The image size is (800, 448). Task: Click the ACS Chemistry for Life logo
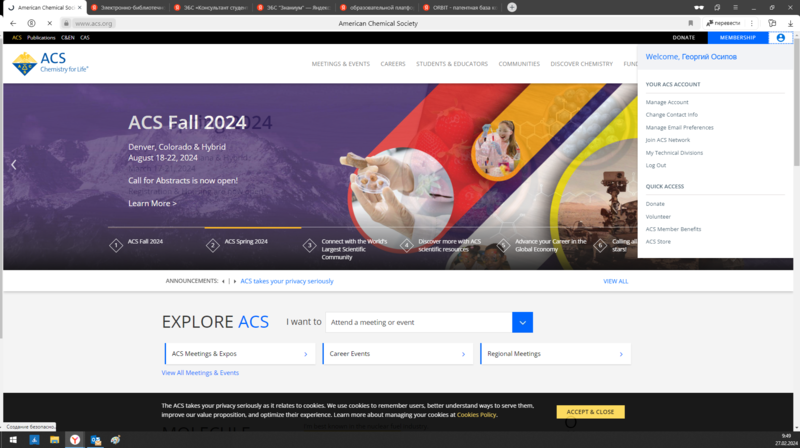pyautogui.click(x=50, y=63)
